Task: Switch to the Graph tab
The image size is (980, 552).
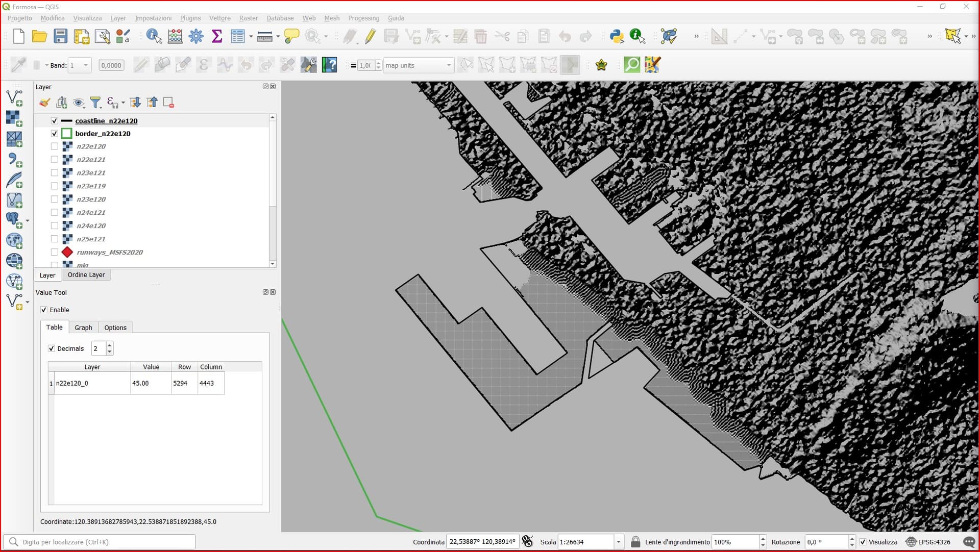Action: [83, 327]
